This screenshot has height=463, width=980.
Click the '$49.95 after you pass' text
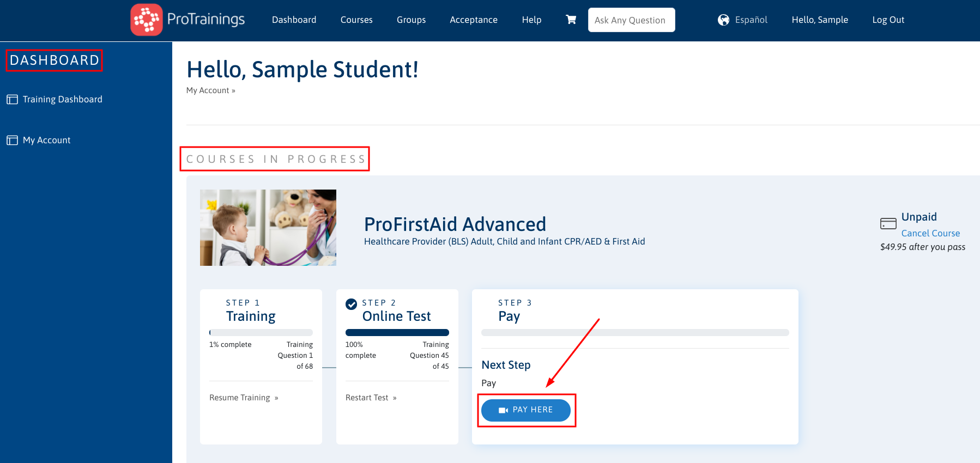click(923, 247)
